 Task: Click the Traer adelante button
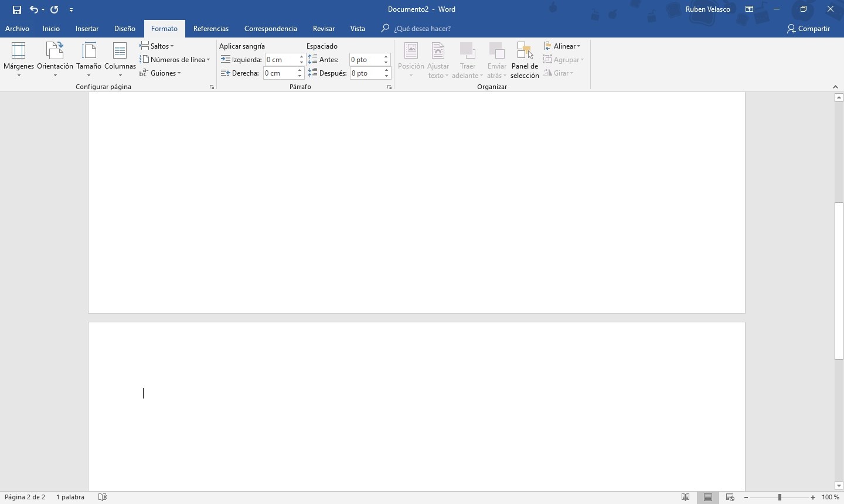coord(468,59)
